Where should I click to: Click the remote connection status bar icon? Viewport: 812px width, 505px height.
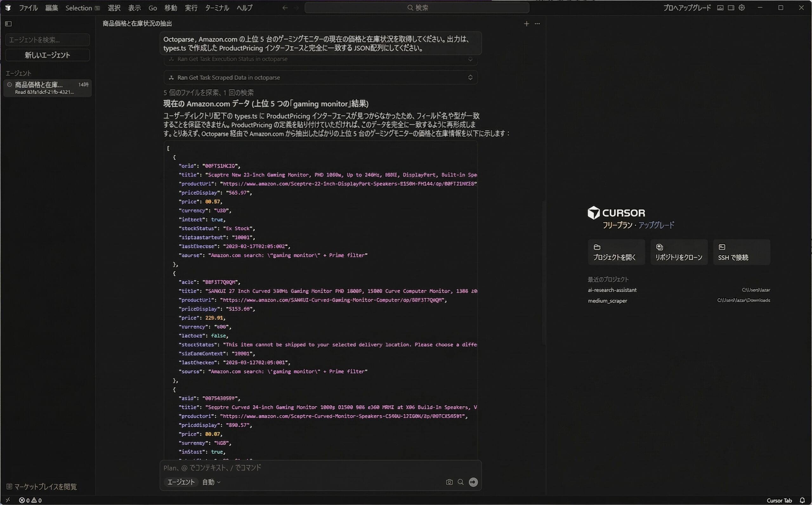coord(8,500)
